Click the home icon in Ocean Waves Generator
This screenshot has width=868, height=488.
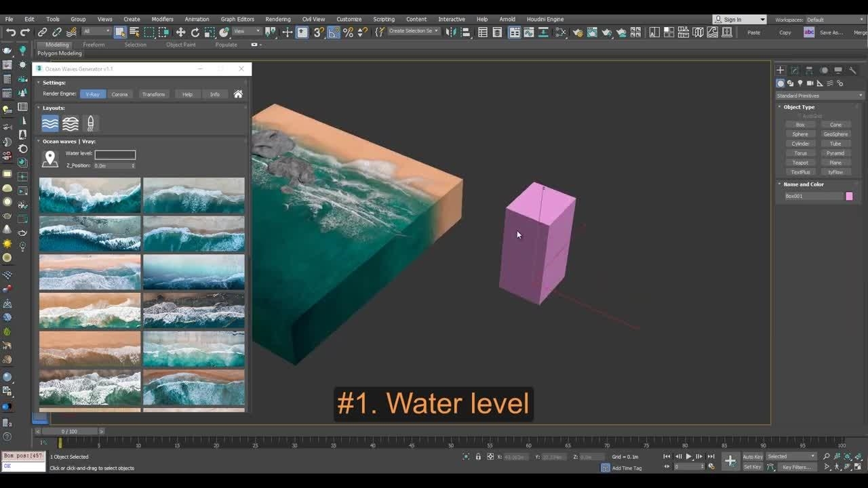(238, 94)
